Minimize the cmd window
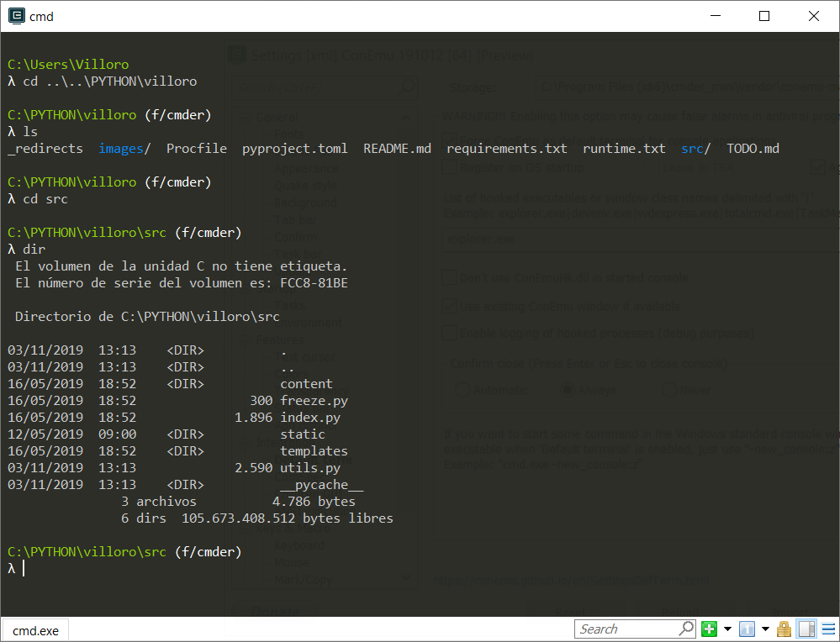 (716, 16)
